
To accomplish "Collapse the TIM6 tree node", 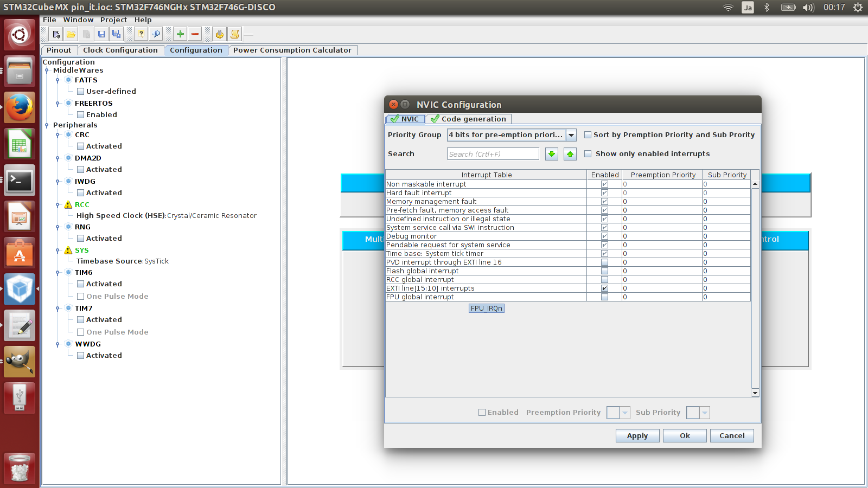I will tap(58, 273).
